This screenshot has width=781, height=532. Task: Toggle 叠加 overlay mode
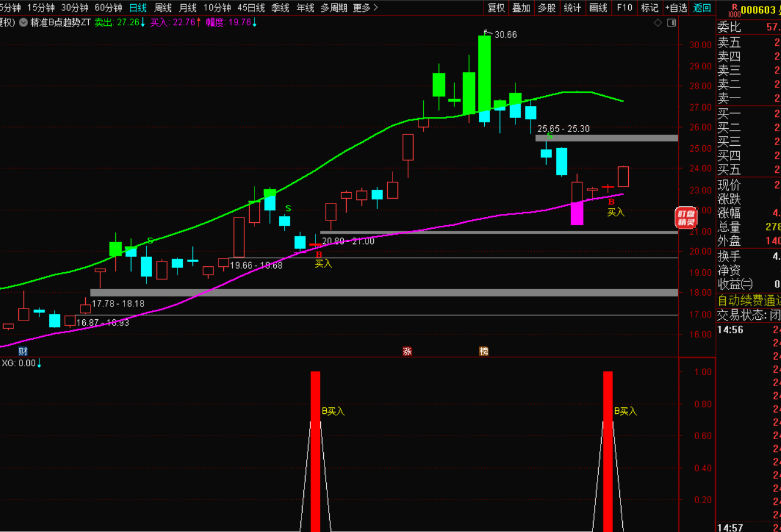[521, 8]
